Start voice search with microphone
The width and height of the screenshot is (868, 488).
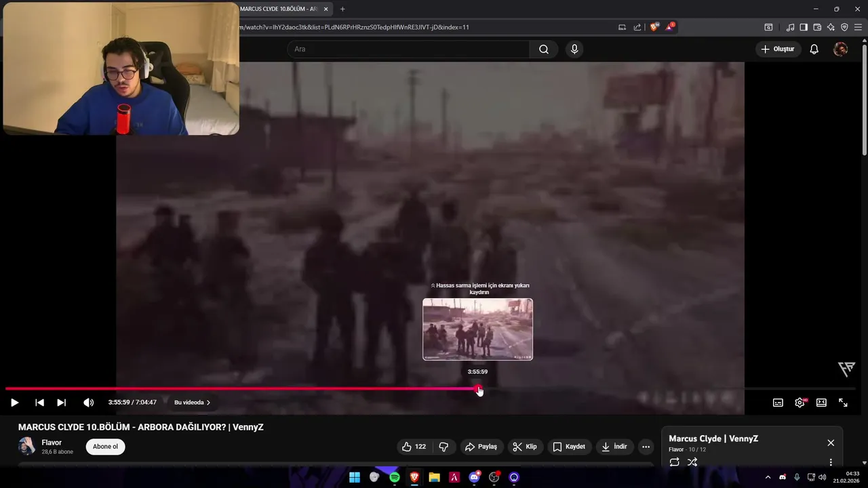[574, 49]
